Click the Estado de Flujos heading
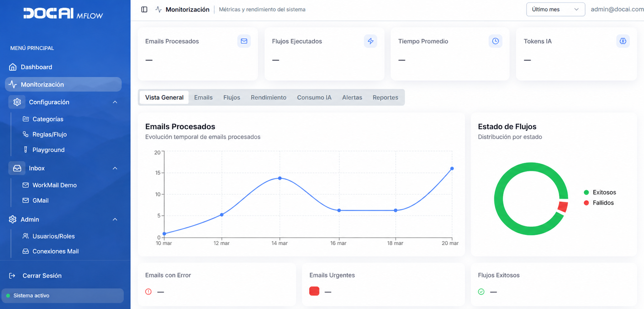 tap(507, 127)
